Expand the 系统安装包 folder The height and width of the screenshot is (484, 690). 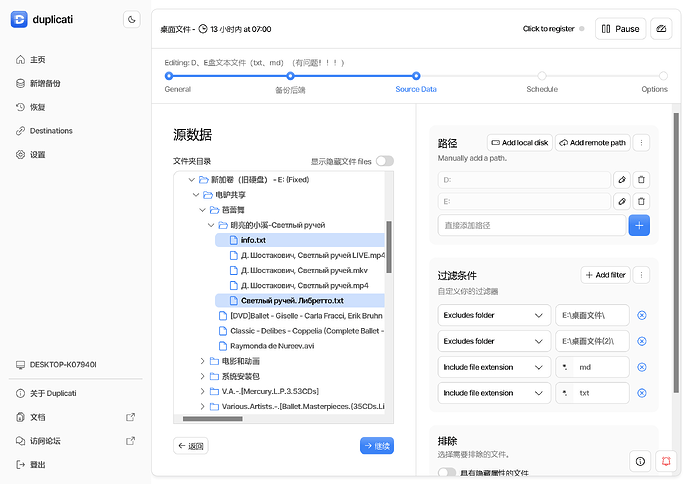click(x=202, y=376)
